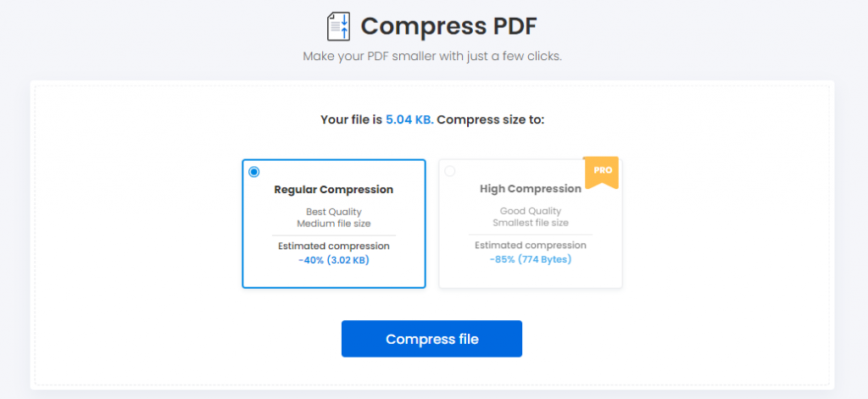Click the Regular Compression title label
The height and width of the screenshot is (399, 868).
[x=333, y=190]
